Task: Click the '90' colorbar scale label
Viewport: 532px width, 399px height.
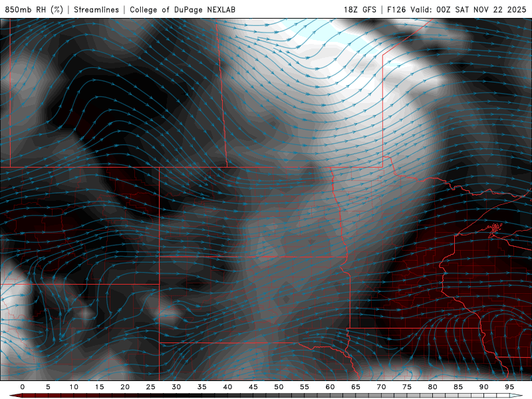Action: (x=483, y=387)
